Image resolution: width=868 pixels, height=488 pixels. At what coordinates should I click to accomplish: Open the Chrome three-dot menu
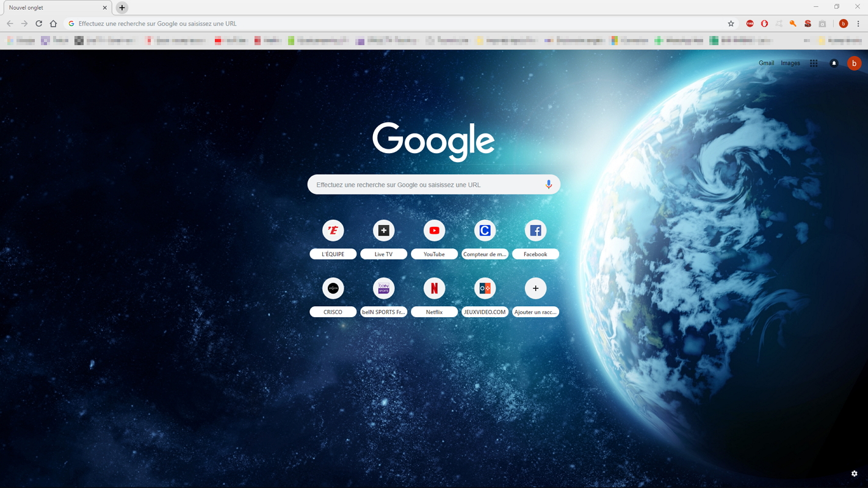[858, 24]
